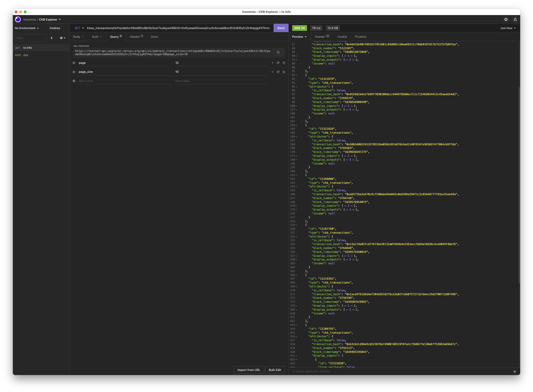Screen dimensions: 533x392
Task: Delete the page_size query parameter
Action: coord(284,72)
